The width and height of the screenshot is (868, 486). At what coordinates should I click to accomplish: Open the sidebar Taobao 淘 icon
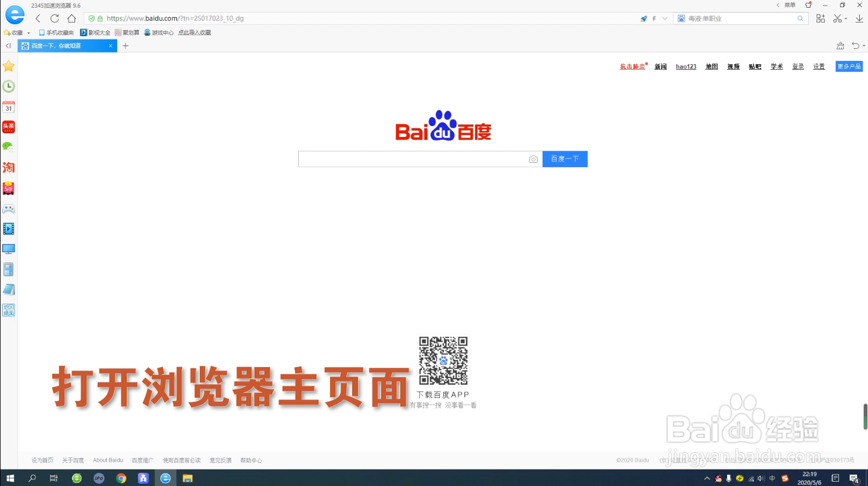click(x=9, y=168)
